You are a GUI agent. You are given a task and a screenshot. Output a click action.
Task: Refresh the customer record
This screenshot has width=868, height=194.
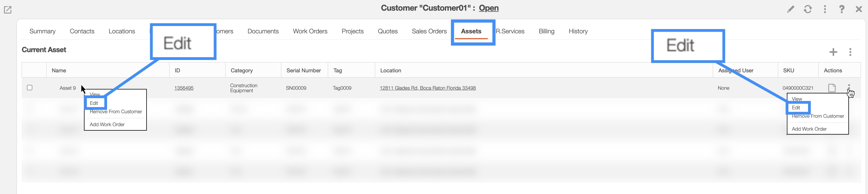[x=807, y=9]
